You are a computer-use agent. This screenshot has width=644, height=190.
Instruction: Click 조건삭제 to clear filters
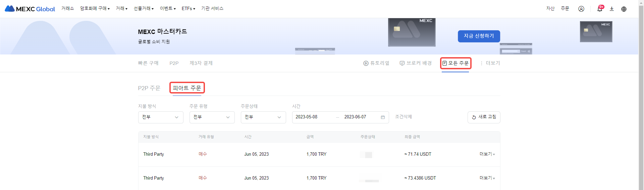click(x=403, y=117)
